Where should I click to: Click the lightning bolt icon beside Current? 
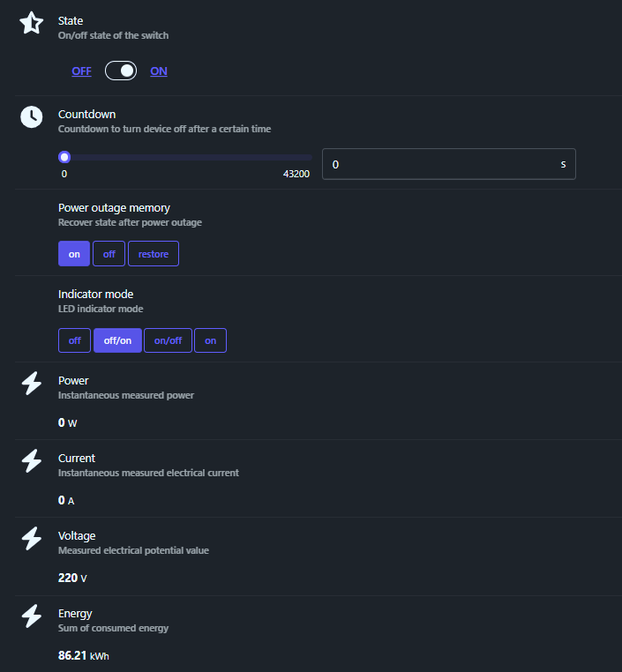tap(32, 461)
